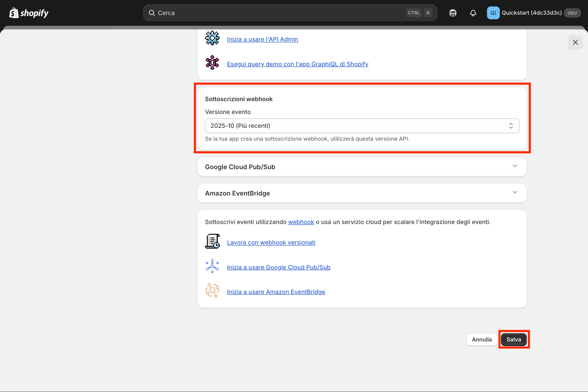588x392 pixels.
Task: Click the Shopify logo
Action: click(28, 13)
